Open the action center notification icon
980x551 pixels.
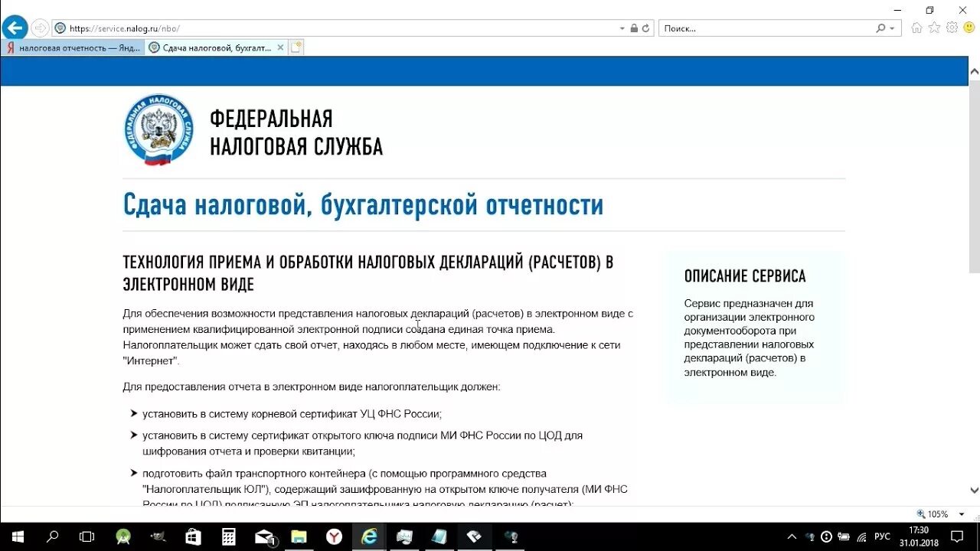point(957,536)
